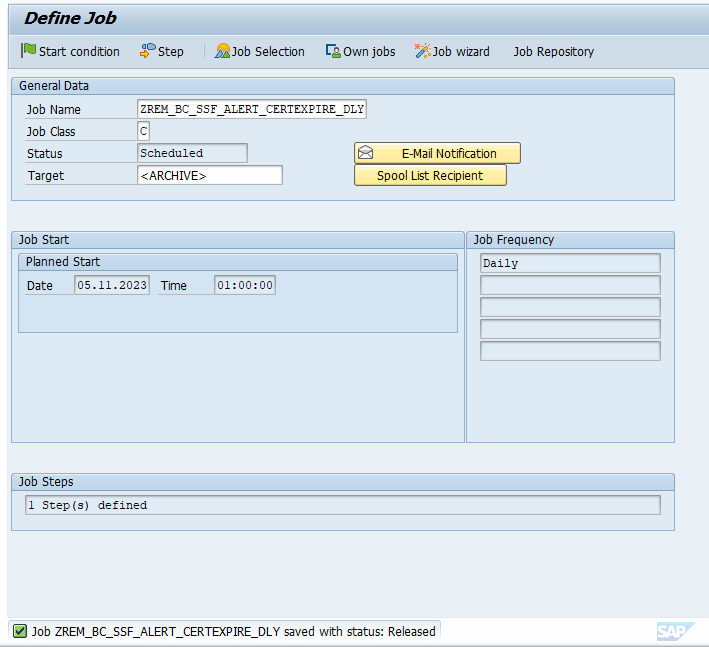This screenshot has height=647, width=709.
Task: Click the envelope icon on E-Mail Notification
Action: (366, 153)
